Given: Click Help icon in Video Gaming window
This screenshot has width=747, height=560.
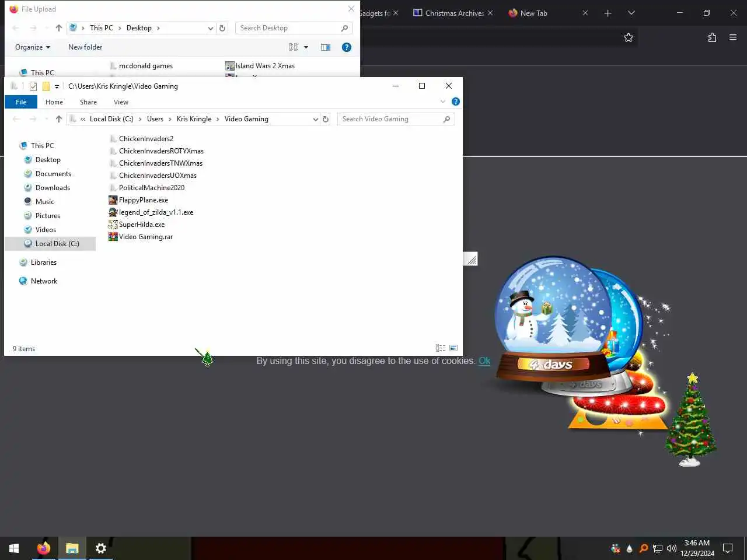Looking at the screenshot, I should [456, 101].
